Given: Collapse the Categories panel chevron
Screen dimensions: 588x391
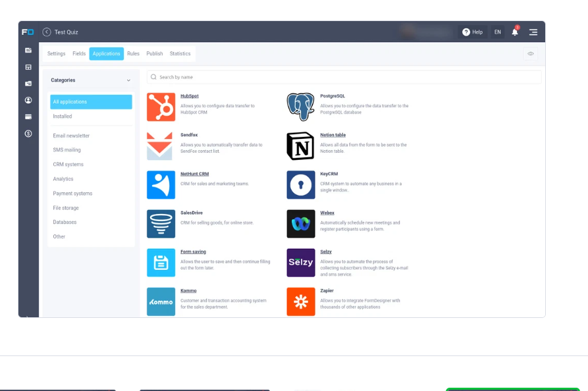Looking at the screenshot, I should coord(128,80).
